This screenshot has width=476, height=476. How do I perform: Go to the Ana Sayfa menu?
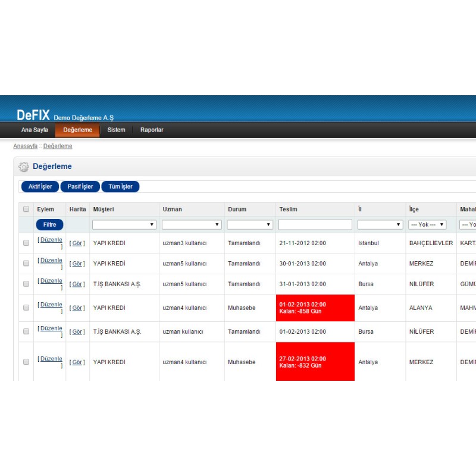tap(35, 130)
